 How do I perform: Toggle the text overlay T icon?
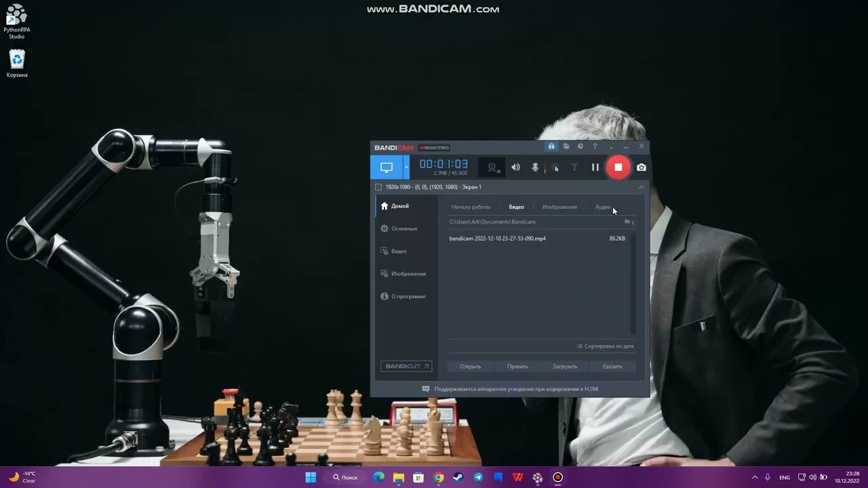coord(574,167)
